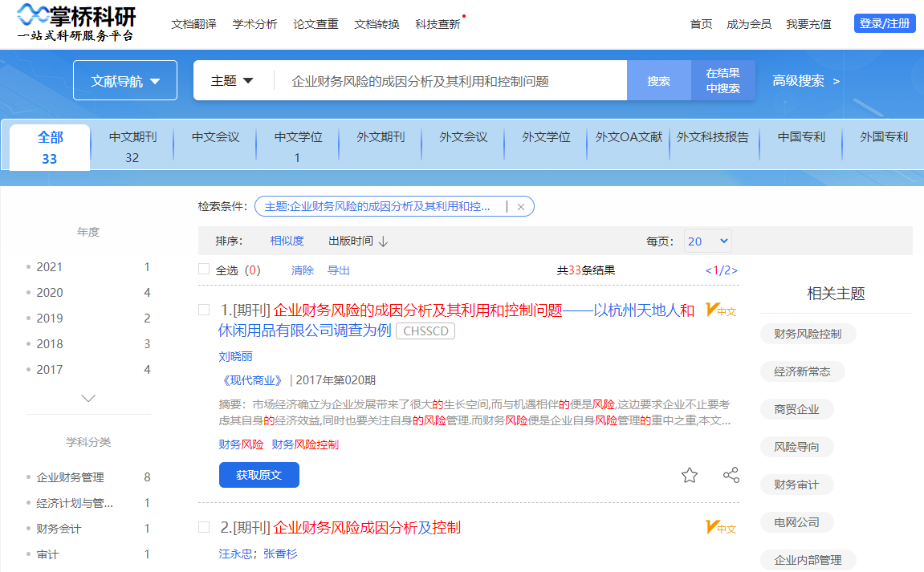Open 高级搜索 advanced search
924x572 pixels.
805,81
